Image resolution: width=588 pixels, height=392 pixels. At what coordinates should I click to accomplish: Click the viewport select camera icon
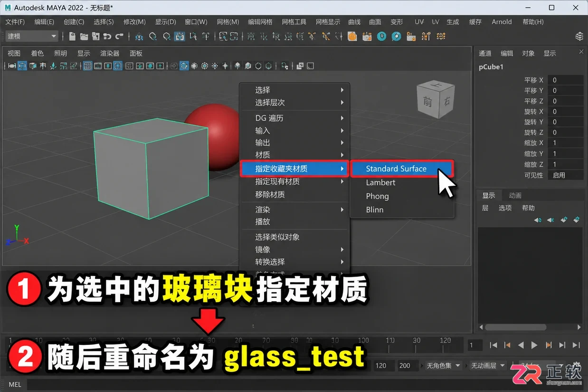pos(12,66)
